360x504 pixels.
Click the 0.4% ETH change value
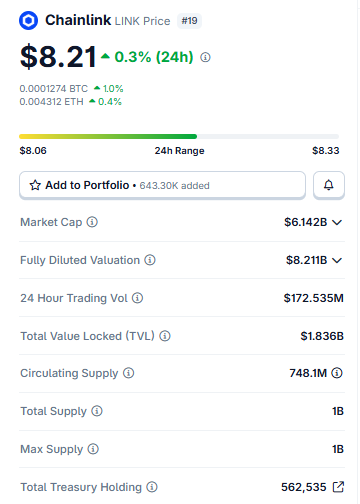point(110,102)
